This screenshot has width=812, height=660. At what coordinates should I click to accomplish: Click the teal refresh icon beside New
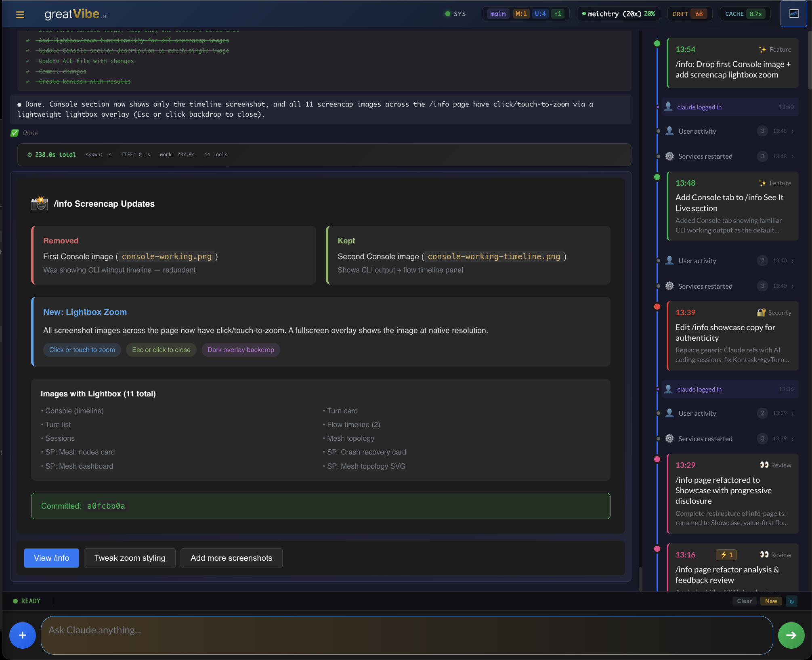[791, 601]
